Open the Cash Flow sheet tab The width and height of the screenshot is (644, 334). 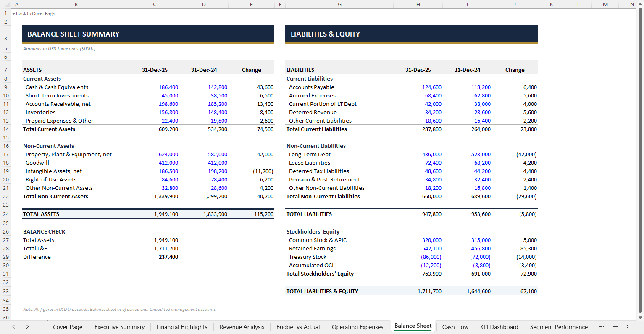(455, 327)
